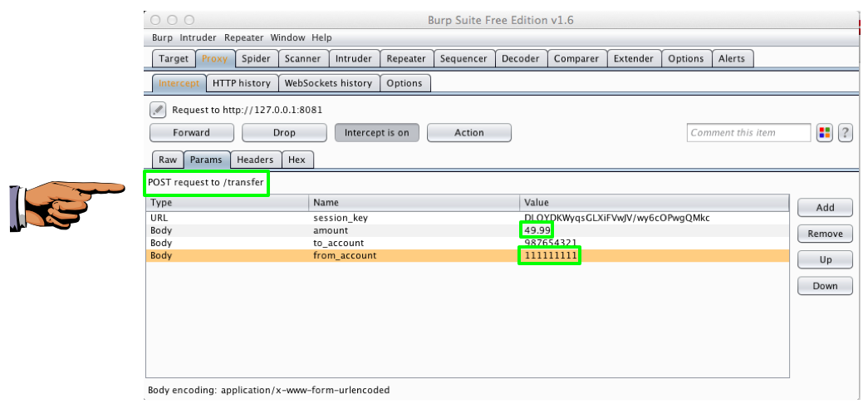Open the Intruder menu
This screenshot has height=409, width=868.
click(199, 37)
